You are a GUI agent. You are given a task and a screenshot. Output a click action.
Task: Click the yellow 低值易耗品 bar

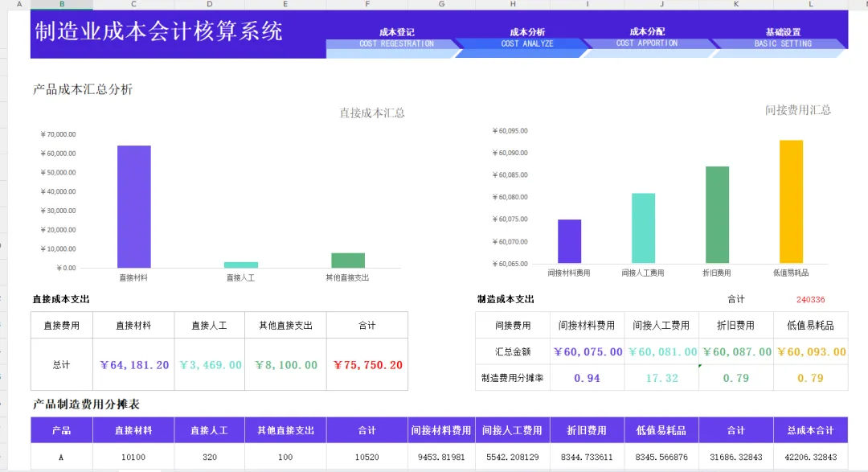point(791,202)
